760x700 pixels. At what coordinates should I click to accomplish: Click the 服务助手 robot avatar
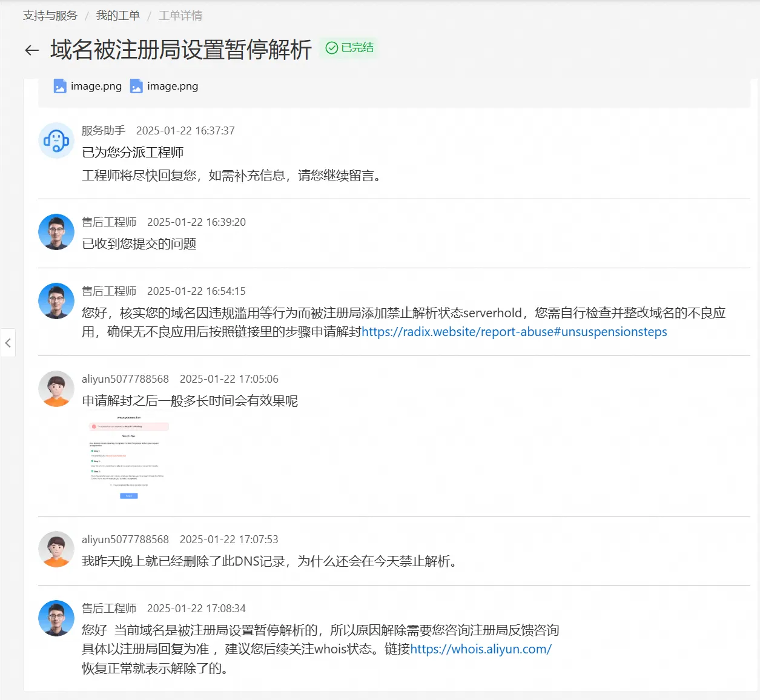56,140
